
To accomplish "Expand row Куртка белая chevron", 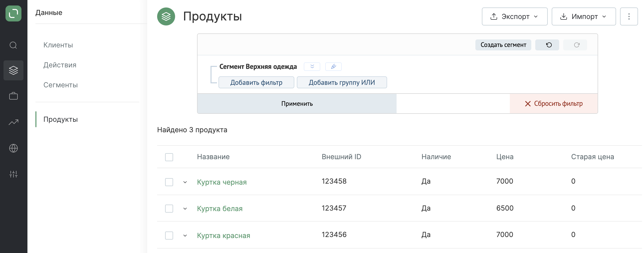I will coord(185,209).
